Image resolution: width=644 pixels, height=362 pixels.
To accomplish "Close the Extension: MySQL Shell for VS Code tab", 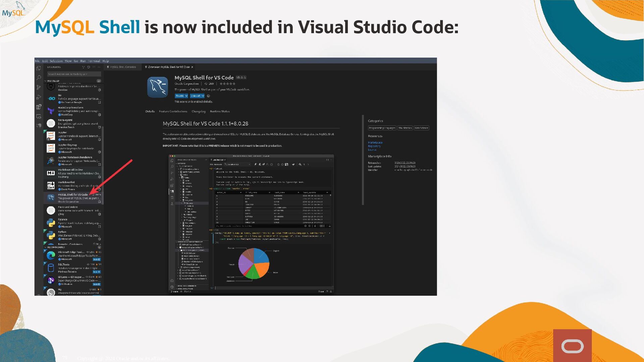I will coord(192,67).
